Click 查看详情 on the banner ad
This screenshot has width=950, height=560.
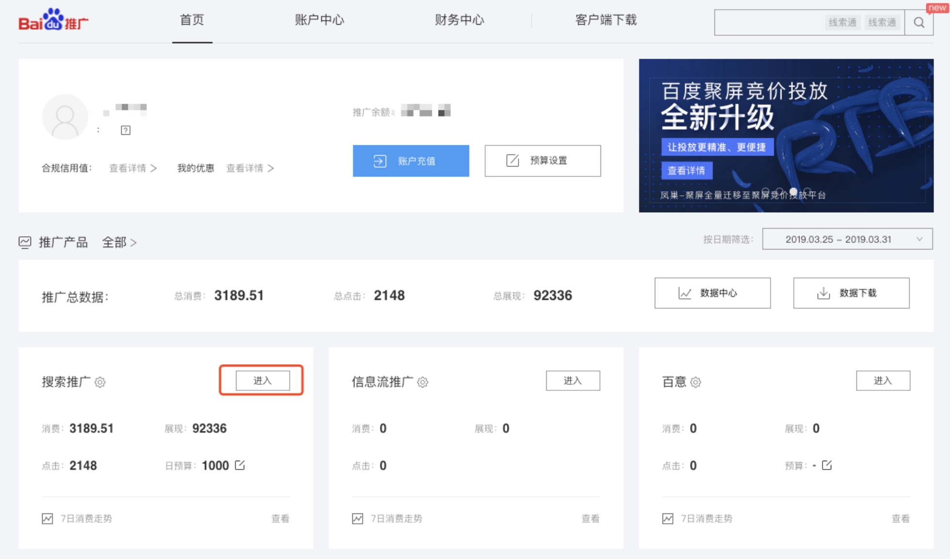coord(687,171)
